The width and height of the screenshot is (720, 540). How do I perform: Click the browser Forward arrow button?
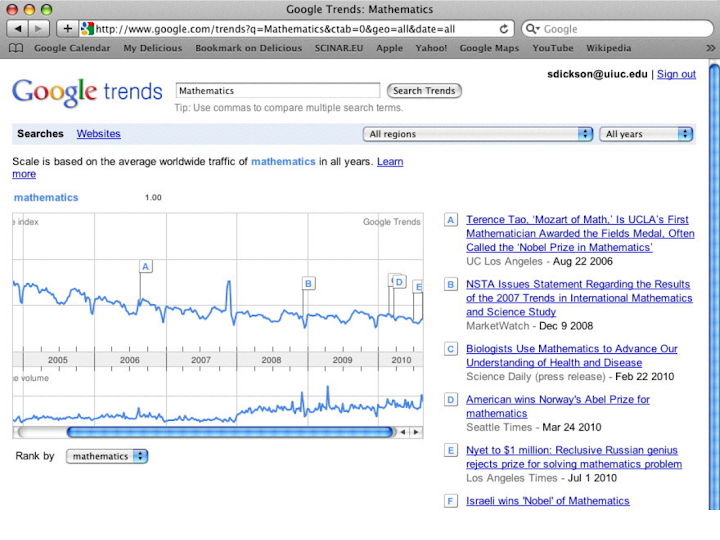(x=39, y=29)
